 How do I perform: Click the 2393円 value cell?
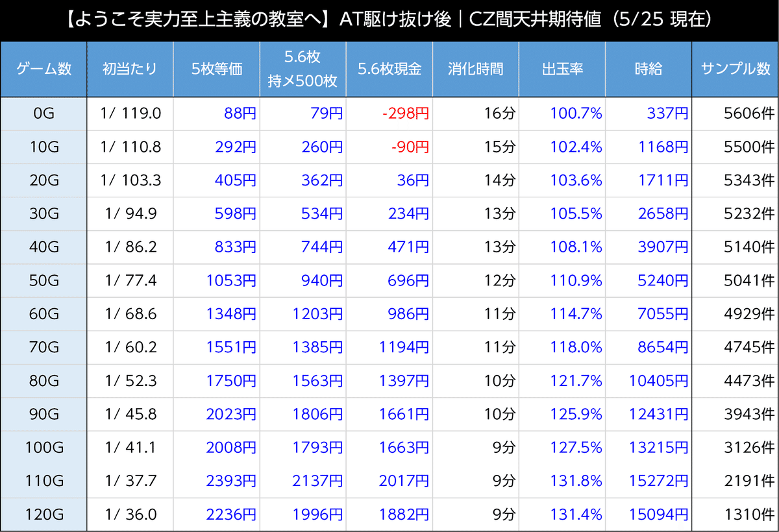click(x=216, y=481)
